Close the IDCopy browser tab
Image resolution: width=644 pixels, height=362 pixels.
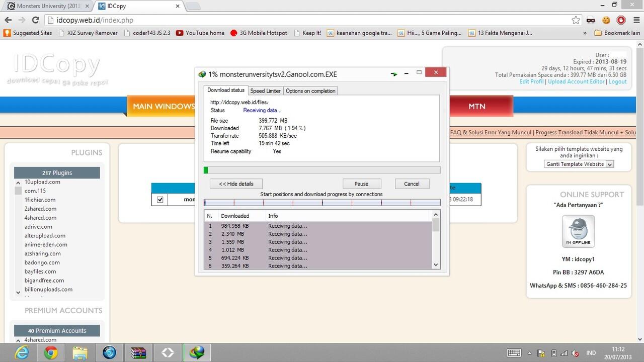point(177,6)
